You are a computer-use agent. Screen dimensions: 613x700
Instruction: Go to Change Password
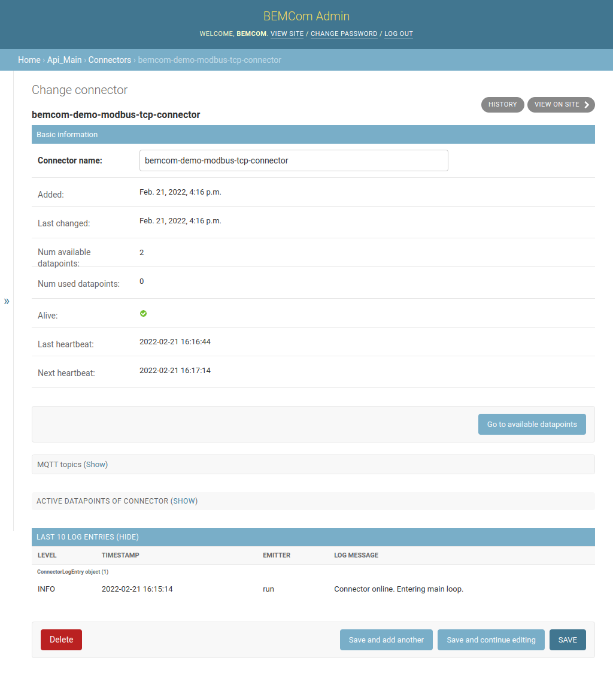[344, 34]
